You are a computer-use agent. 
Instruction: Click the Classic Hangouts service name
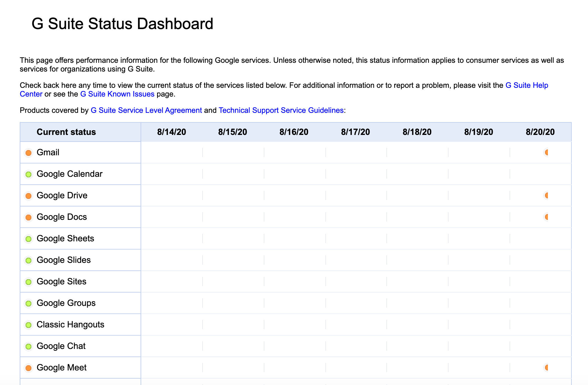[x=70, y=325]
